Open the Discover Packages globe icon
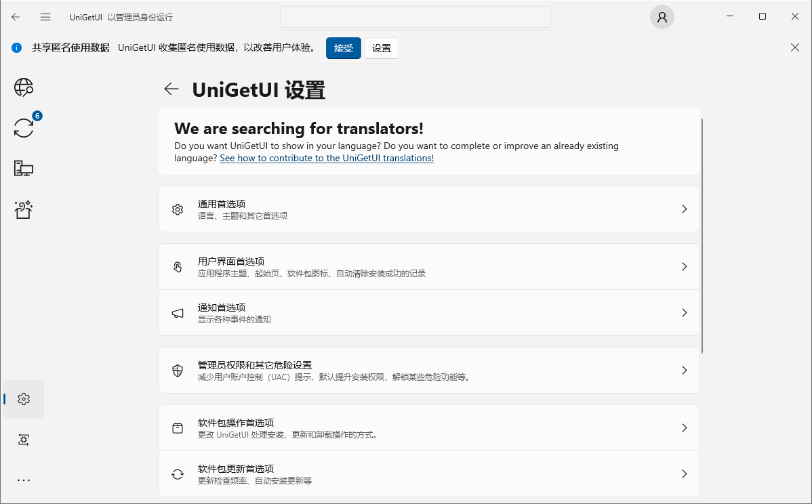Screen dimensions: 812x504 click(24, 87)
